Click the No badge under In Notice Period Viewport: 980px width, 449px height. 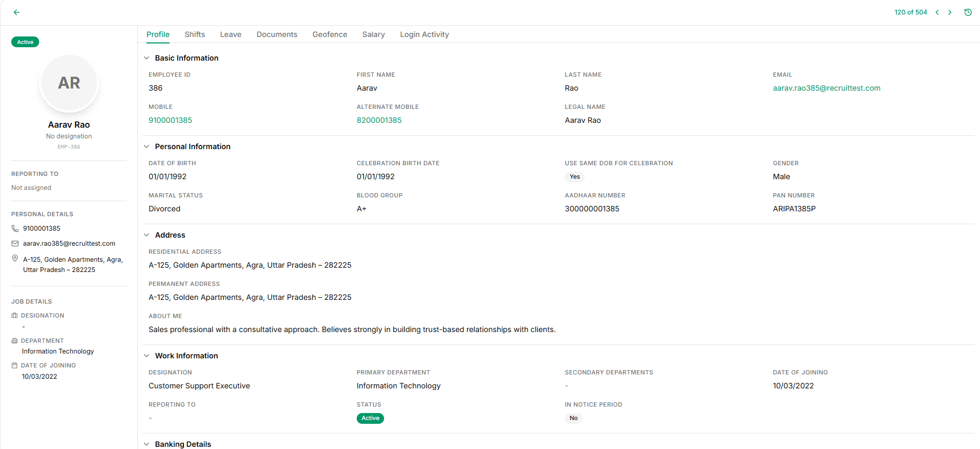pyautogui.click(x=573, y=418)
